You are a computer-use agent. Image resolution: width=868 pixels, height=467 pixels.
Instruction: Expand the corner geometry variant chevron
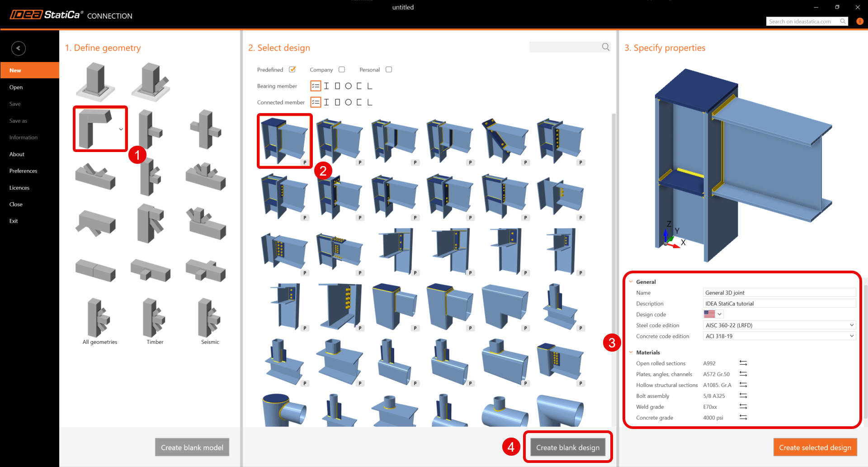tap(121, 129)
